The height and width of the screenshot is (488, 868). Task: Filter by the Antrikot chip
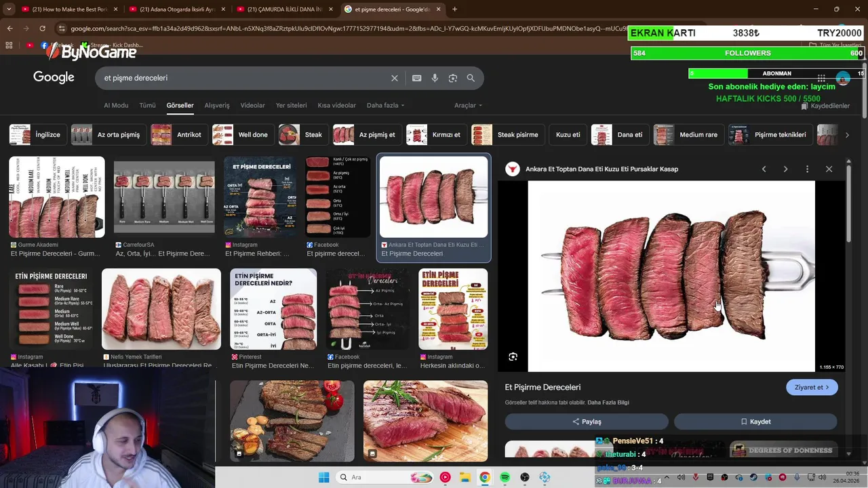pos(180,135)
